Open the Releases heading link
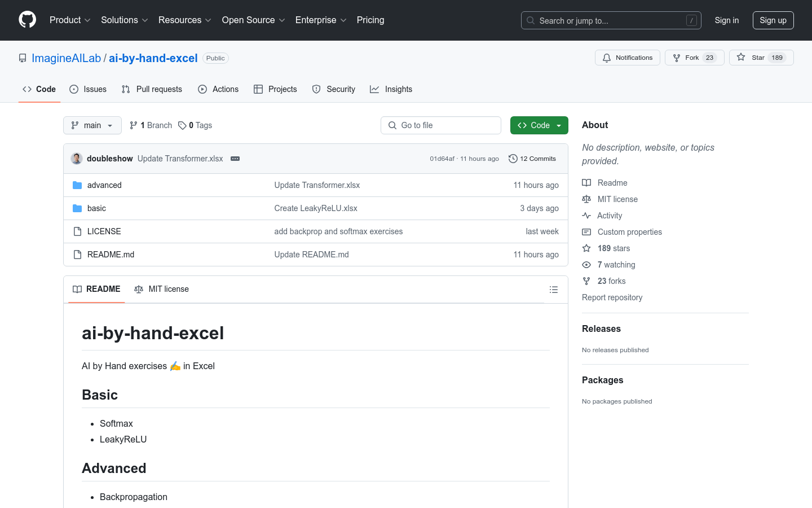Screen dimensions: 812x508 (x=601, y=329)
